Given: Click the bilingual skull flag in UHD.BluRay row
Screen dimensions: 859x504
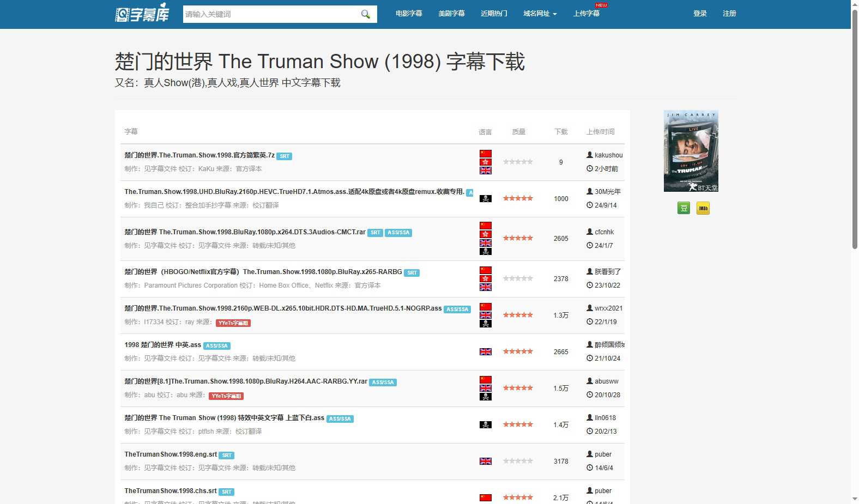Looking at the screenshot, I should click(x=486, y=198).
